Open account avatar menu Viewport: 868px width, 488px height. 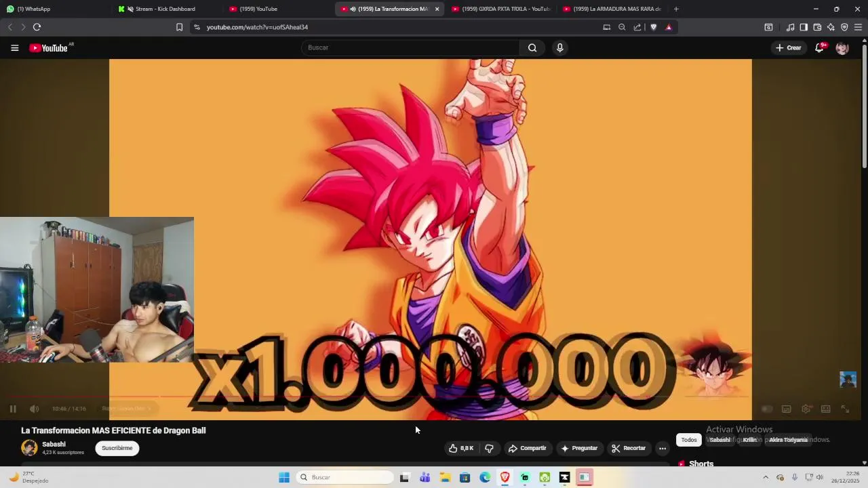(842, 48)
